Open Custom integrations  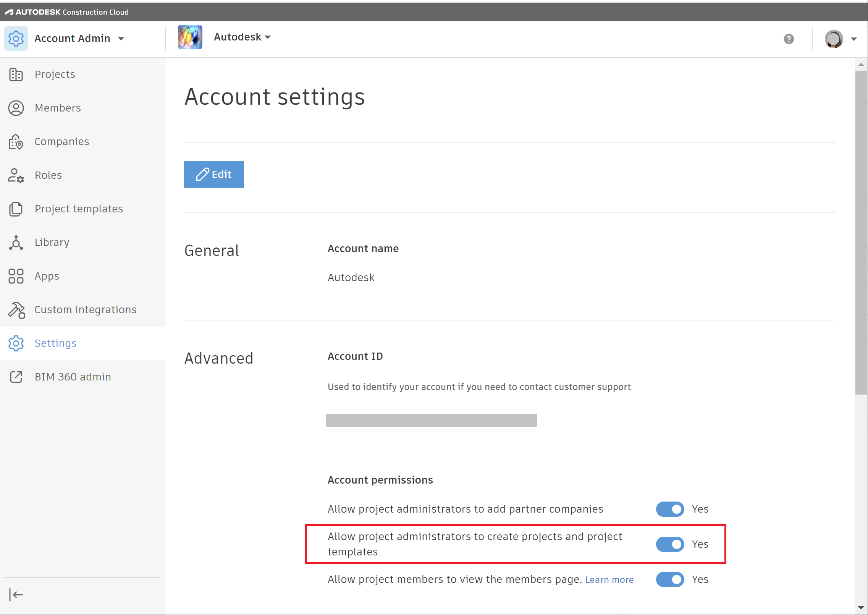coord(85,309)
